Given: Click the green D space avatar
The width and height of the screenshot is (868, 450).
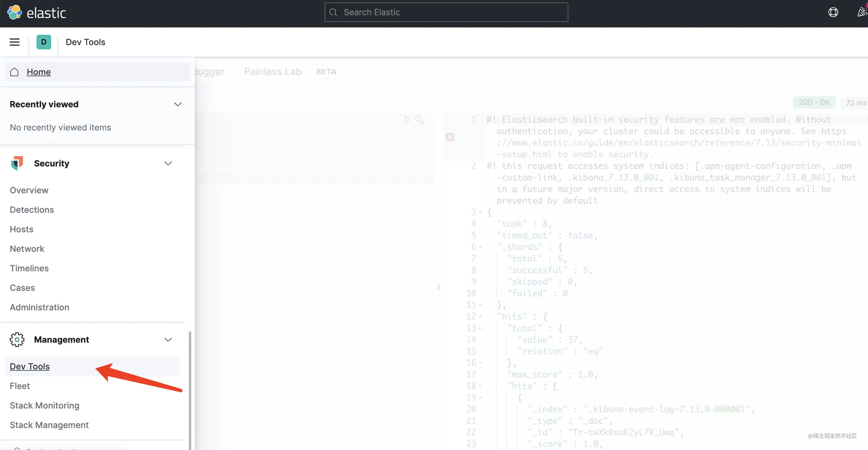Looking at the screenshot, I should [x=44, y=42].
